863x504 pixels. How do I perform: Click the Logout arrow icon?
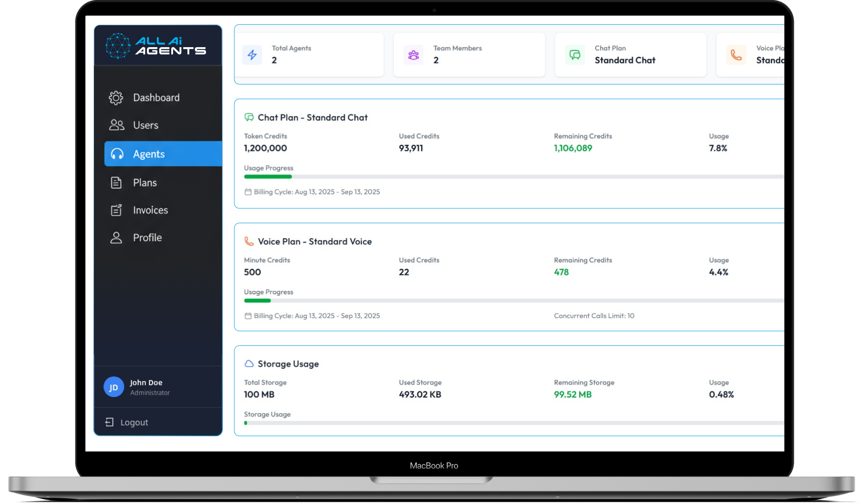click(109, 422)
